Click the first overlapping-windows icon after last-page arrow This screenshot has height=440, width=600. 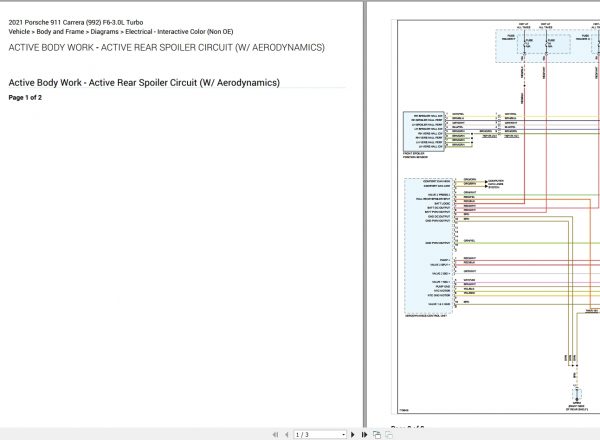pos(377,435)
